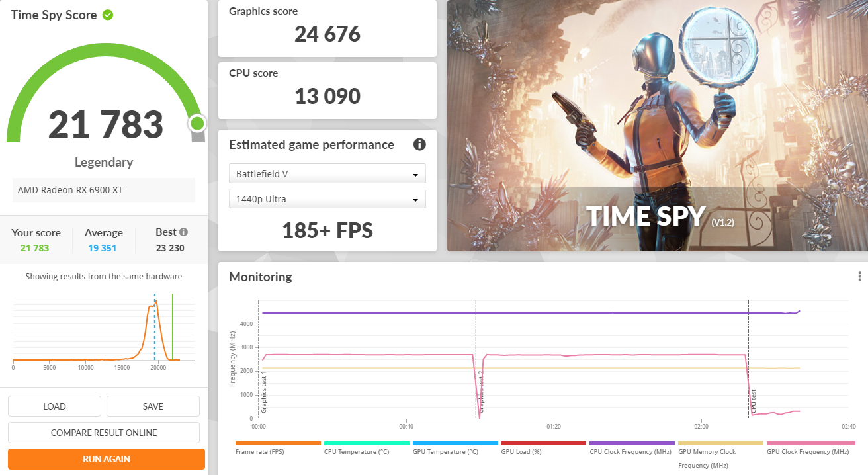Click the Average score 19 351
Screen dimensions: 868x475
coord(104,248)
